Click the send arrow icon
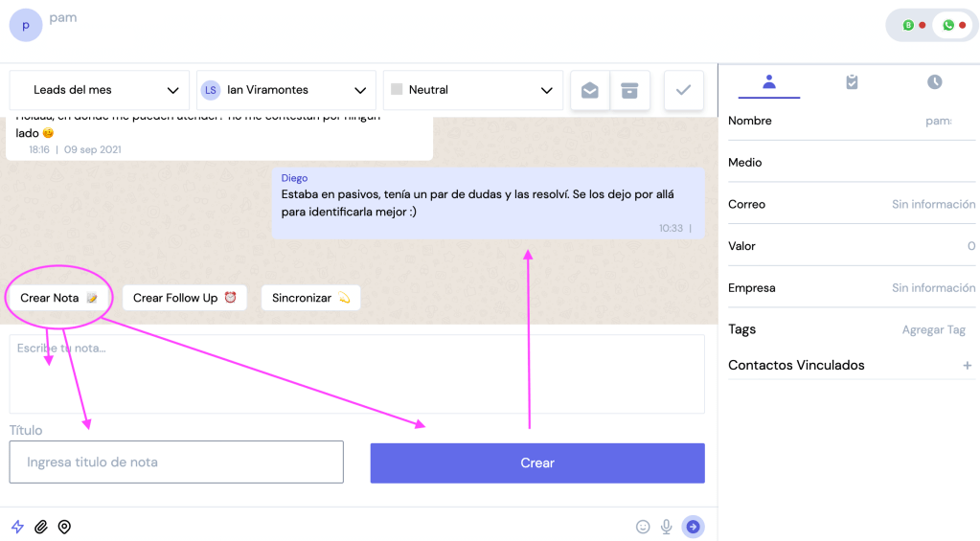980x541 pixels. point(693,527)
